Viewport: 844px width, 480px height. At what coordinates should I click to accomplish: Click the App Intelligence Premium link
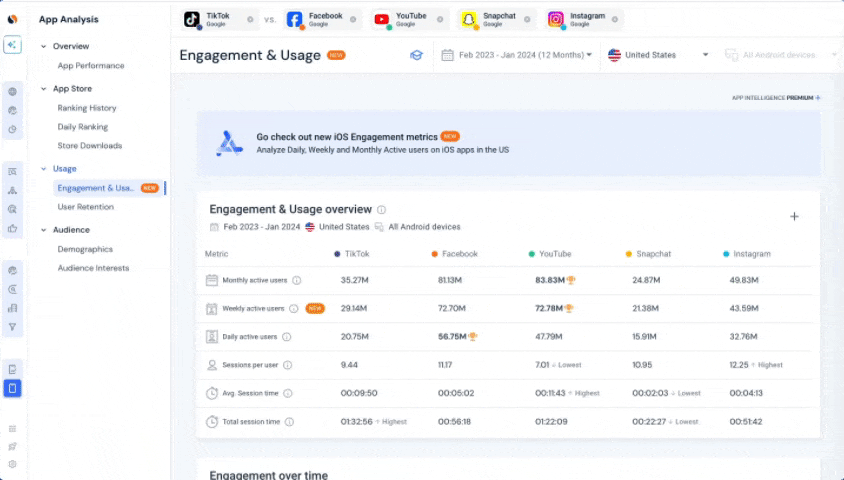coord(776,98)
